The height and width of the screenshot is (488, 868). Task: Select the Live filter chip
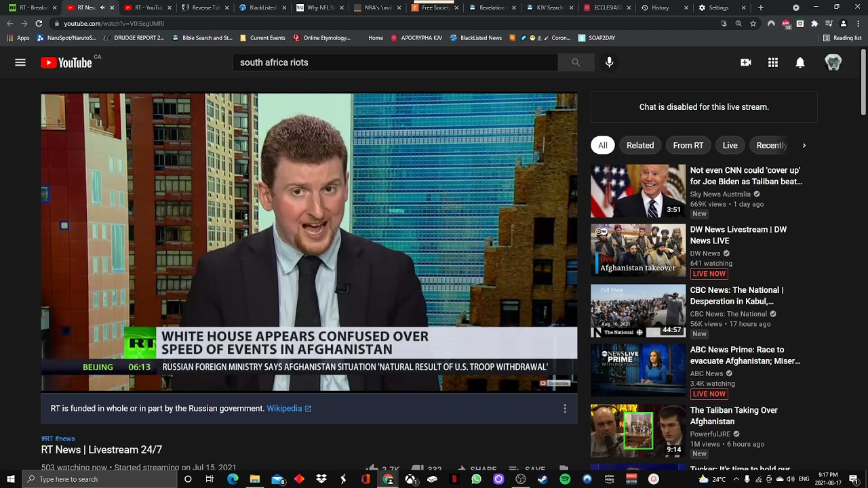[x=730, y=145]
